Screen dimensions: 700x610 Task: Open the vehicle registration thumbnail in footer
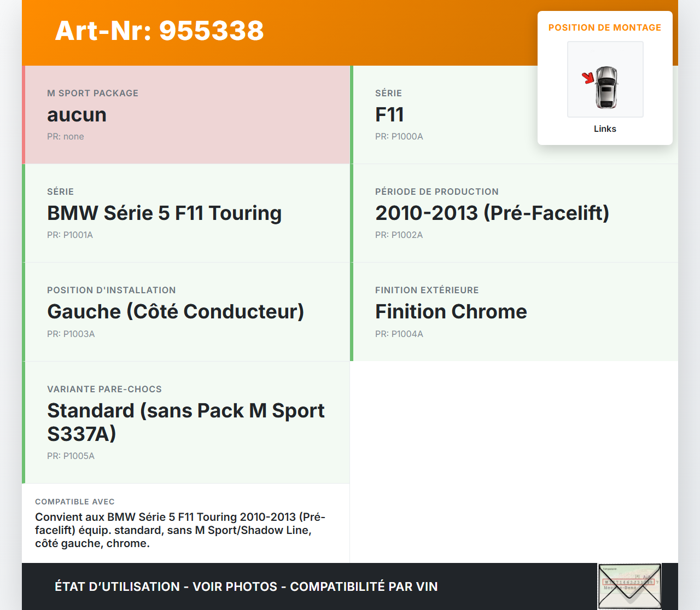[629, 586]
